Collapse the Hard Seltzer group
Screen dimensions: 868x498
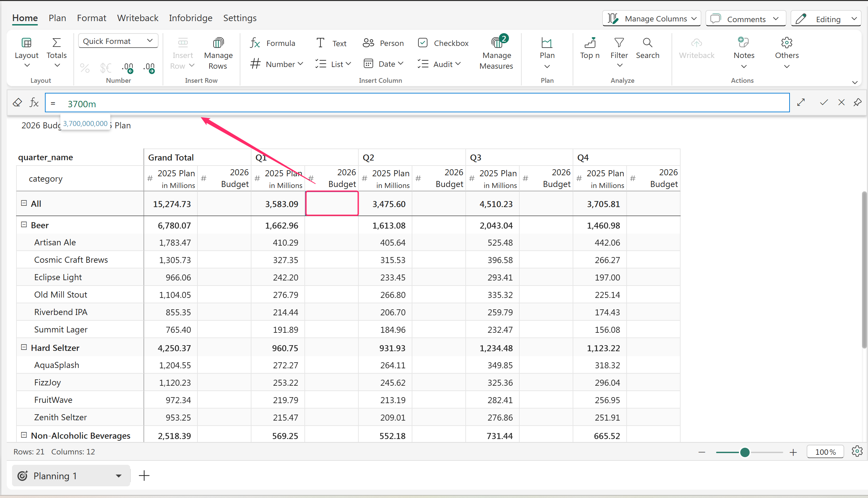pos(24,347)
